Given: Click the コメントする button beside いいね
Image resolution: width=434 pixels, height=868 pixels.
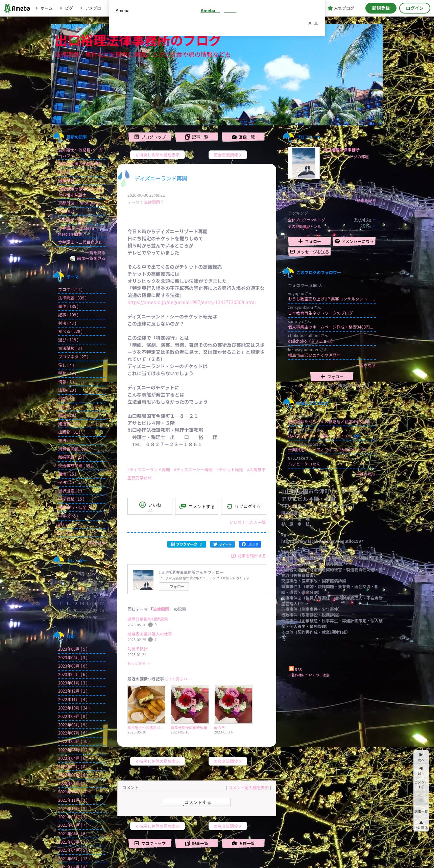Looking at the screenshot, I should 197,506.
